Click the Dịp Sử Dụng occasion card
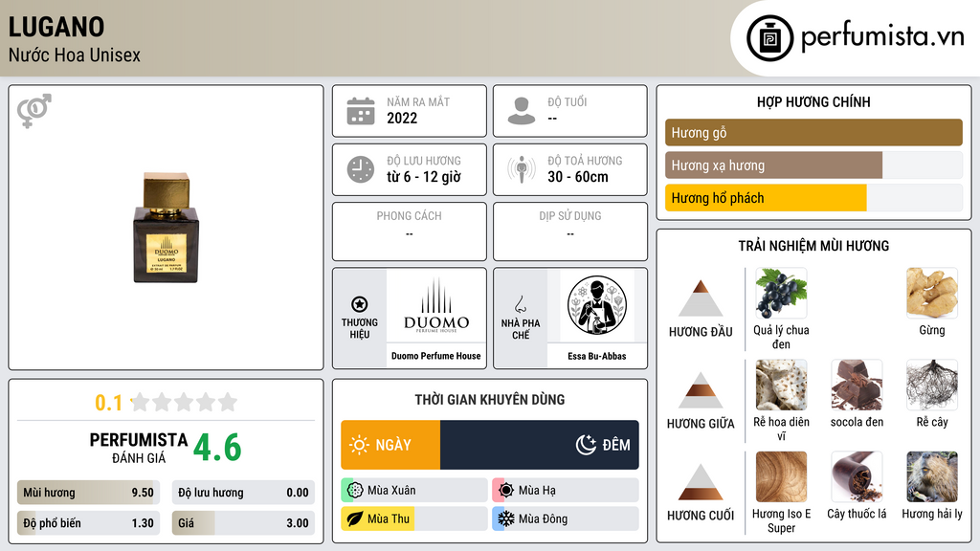The height and width of the screenshot is (551, 980). point(570,231)
